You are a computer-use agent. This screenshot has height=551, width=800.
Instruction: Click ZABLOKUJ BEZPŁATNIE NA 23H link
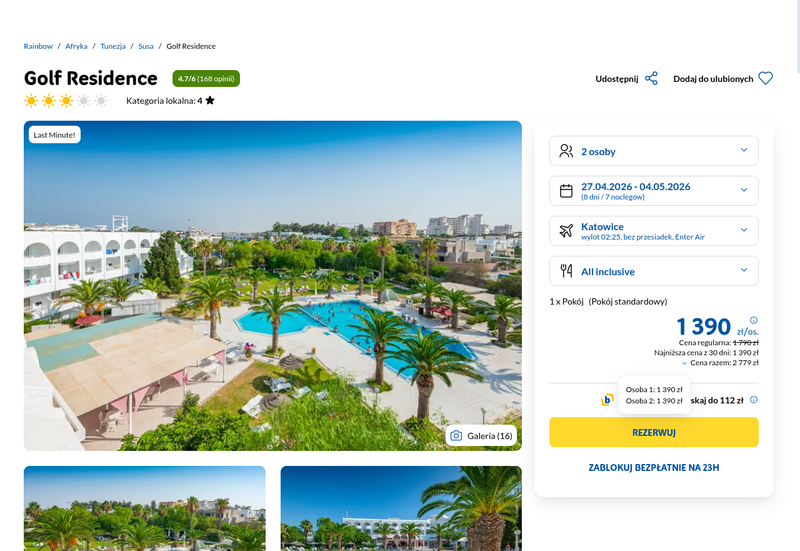pos(654,467)
